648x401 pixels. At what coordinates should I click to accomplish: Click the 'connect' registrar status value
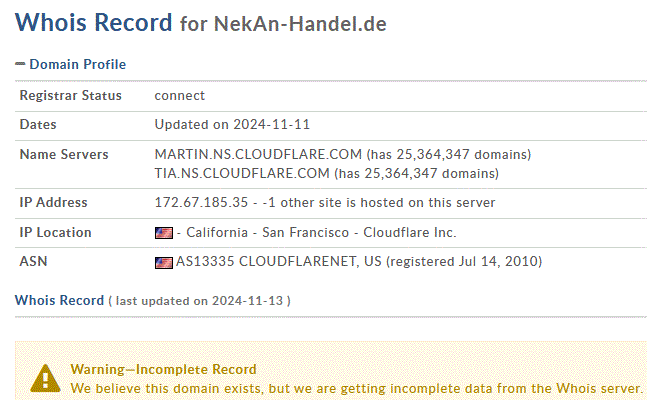(179, 96)
